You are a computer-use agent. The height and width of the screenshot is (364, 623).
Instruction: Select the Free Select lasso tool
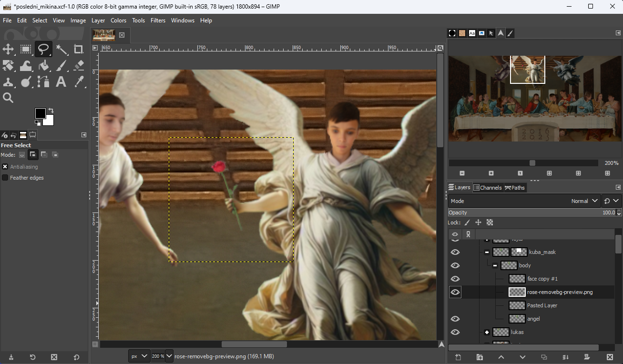point(43,49)
